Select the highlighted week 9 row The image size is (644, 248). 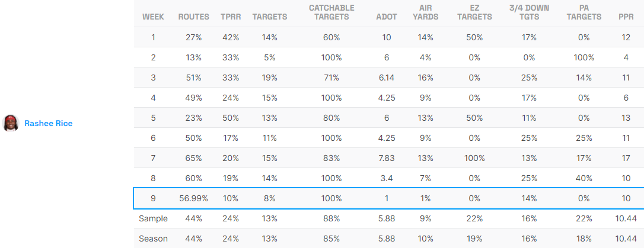click(388, 199)
